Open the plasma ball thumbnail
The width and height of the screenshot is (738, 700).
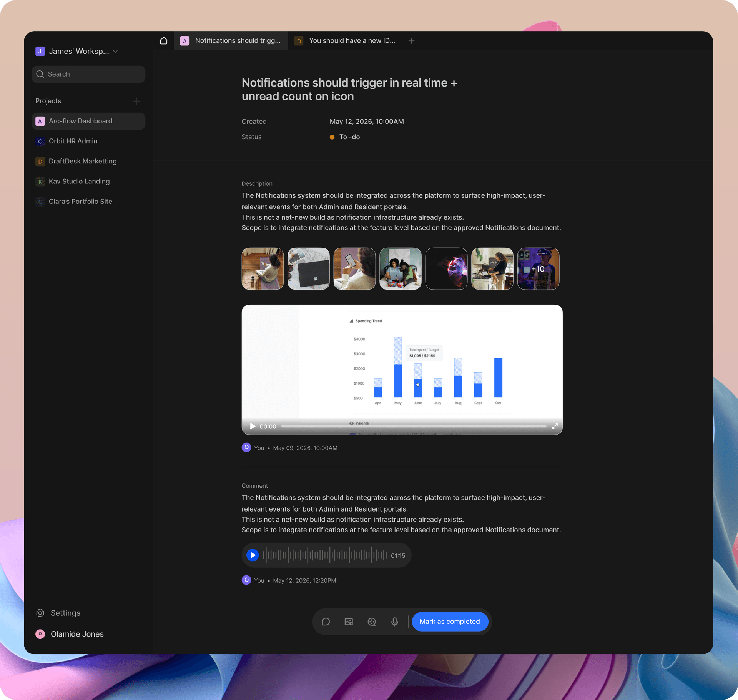446,269
